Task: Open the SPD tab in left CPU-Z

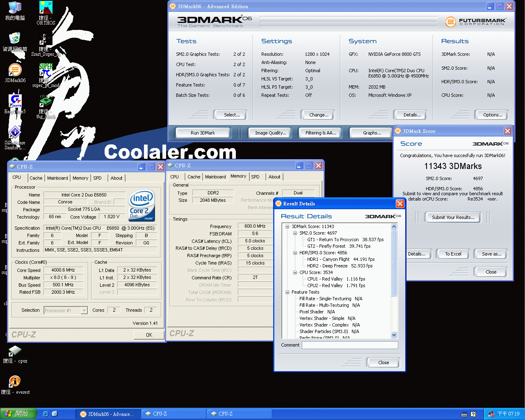Action: tap(97, 178)
